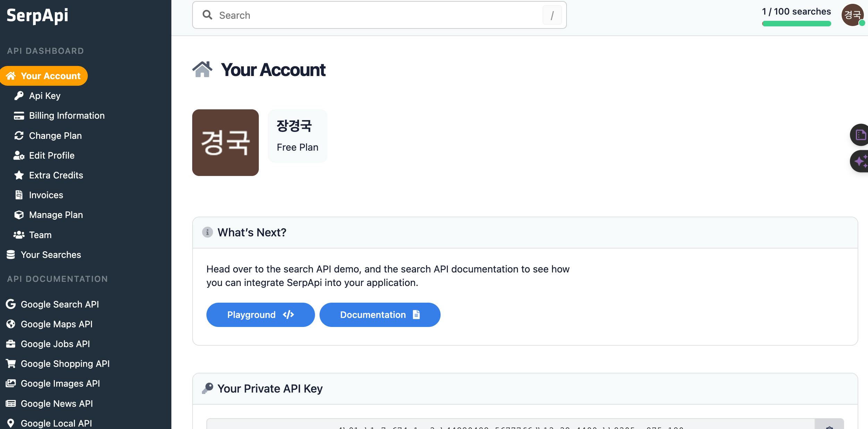The width and height of the screenshot is (868, 429).
Task: Go to Extra Credits
Action: (56, 175)
